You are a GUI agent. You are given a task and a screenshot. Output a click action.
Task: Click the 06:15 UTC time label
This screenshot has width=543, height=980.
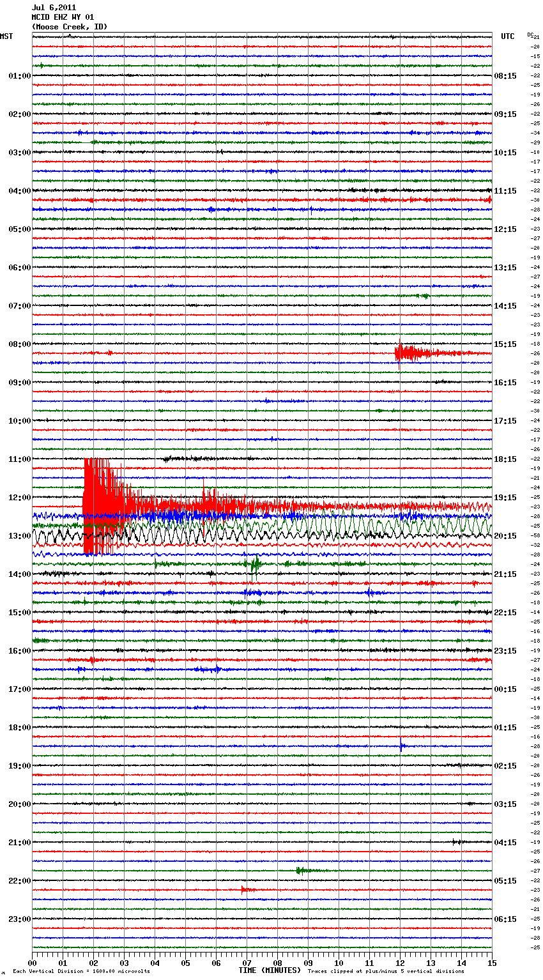[x=505, y=919]
